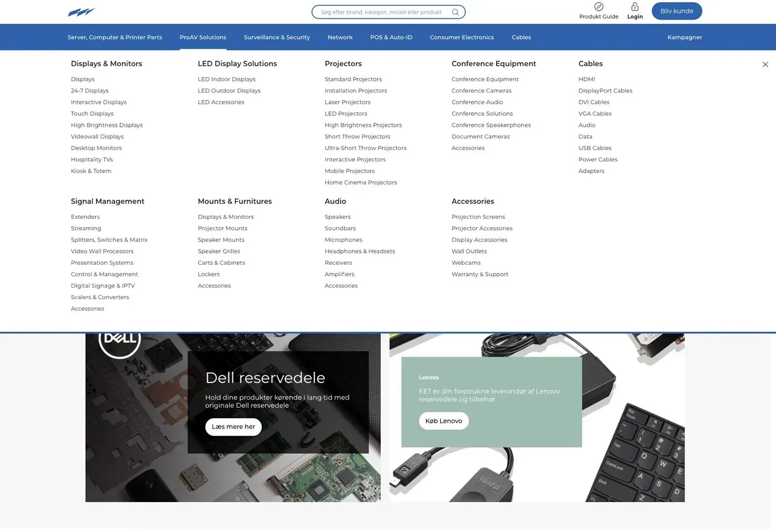This screenshot has width=776, height=532.
Task: Go to Warranty & Support
Action: click(x=480, y=274)
